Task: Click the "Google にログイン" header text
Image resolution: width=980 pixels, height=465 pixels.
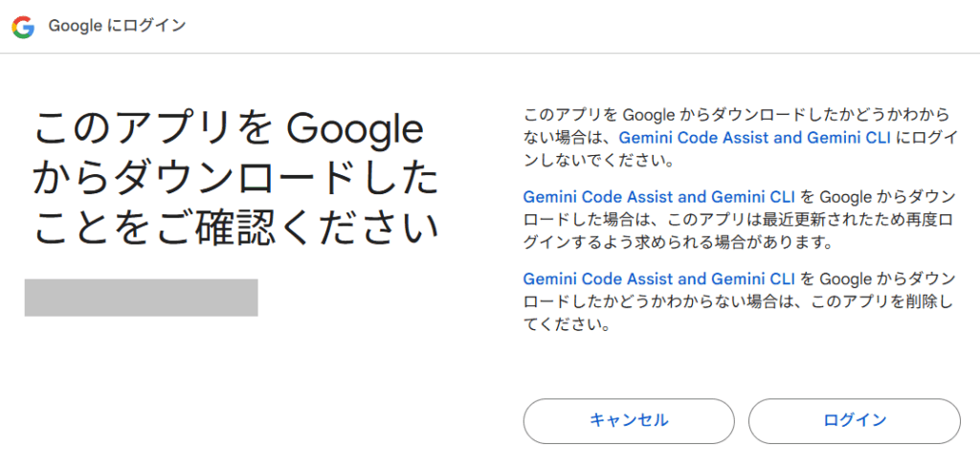Action: pyautogui.click(x=117, y=27)
